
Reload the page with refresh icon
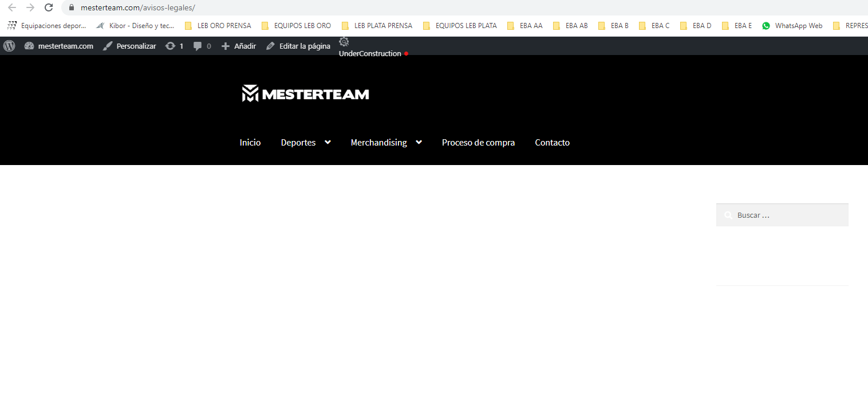tap(49, 7)
